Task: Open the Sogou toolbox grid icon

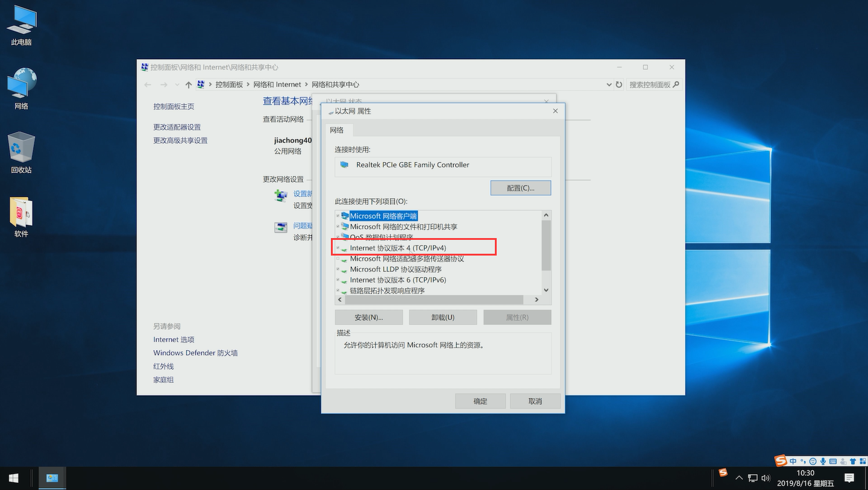Action: point(863,462)
